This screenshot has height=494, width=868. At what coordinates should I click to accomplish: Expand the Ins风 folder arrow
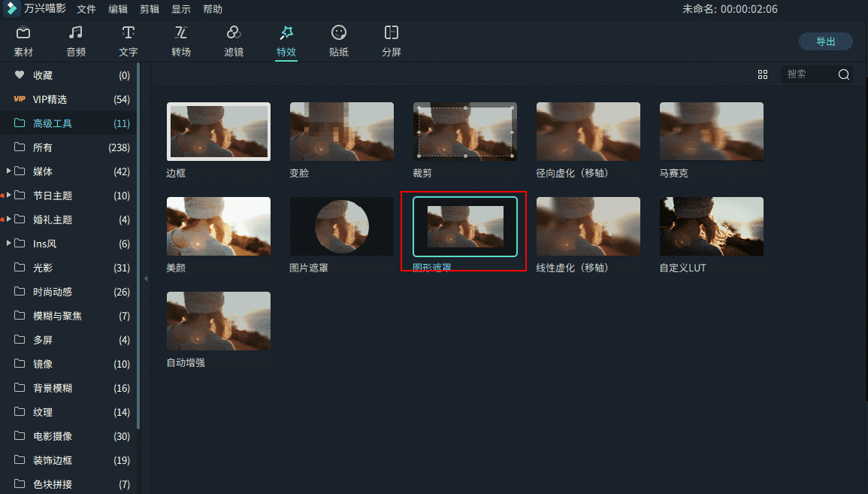coord(9,244)
